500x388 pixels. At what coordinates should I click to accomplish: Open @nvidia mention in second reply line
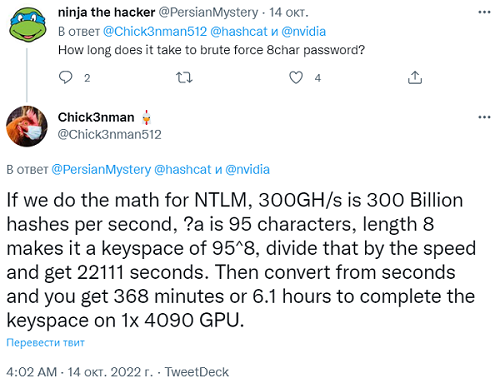[x=247, y=170]
